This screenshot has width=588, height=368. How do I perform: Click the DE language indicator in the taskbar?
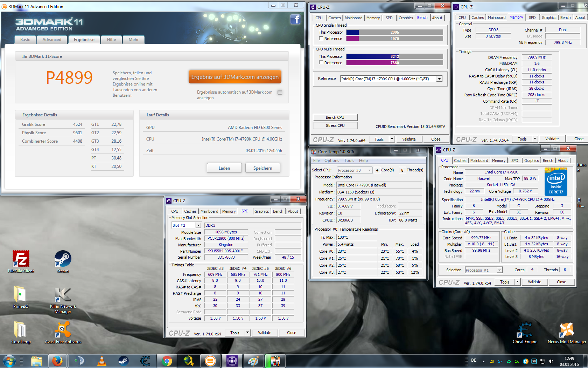[x=474, y=360]
